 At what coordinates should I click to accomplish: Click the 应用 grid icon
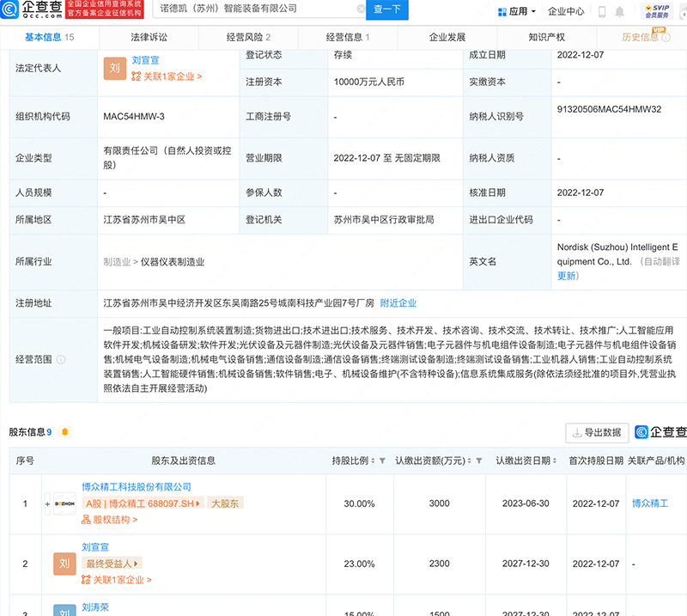coord(502,12)
